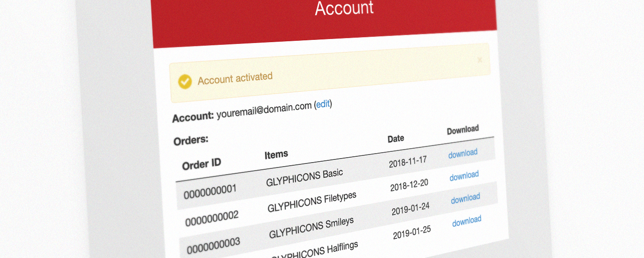Click the GLYPHICONS Smileys item
Viewport: 644px width, 258px height.
pos(311,228)
